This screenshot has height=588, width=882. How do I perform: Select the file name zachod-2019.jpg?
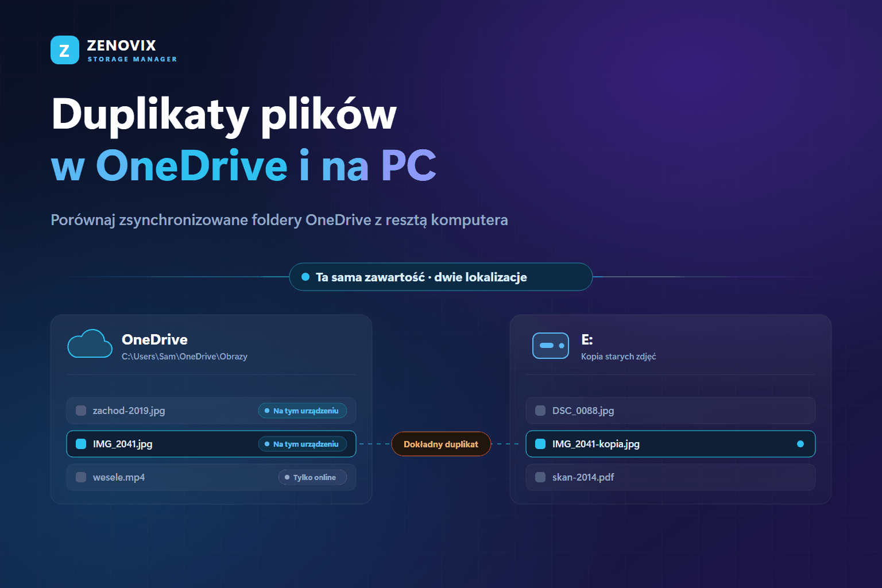[129, 411]
